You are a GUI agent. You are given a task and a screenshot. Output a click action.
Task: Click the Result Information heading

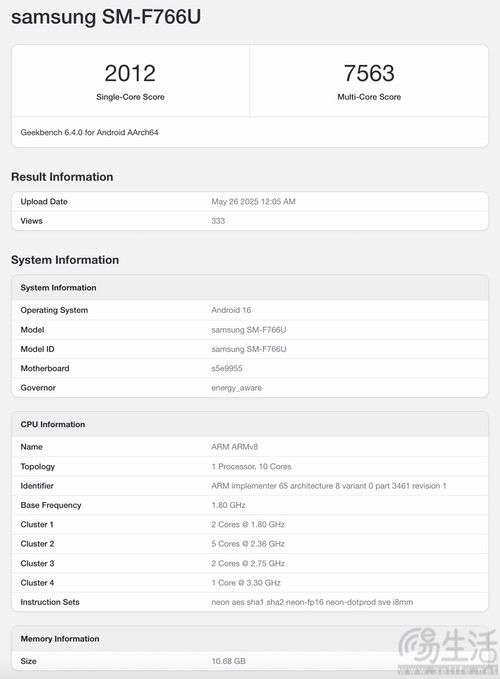click(x=62, y=177)
